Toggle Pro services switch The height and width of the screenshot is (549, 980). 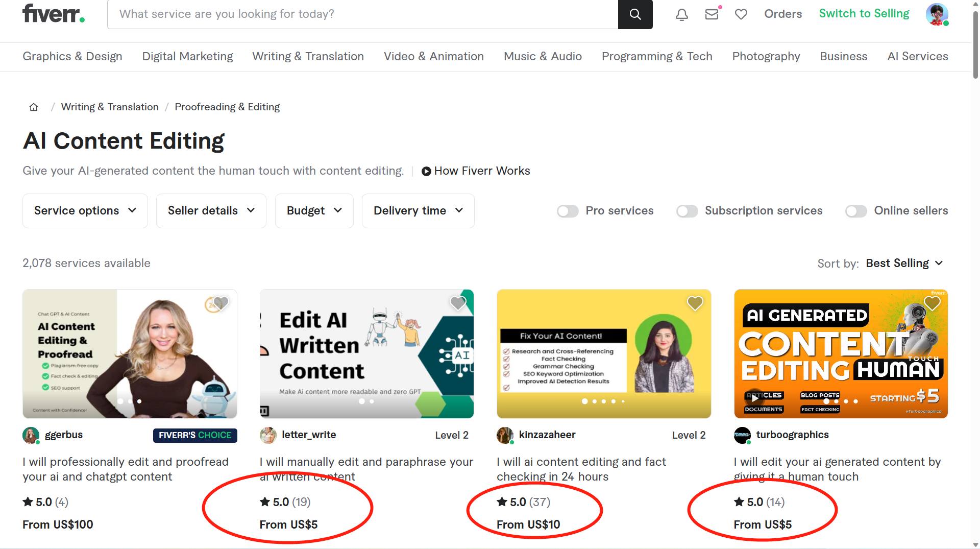pos(568,211)
